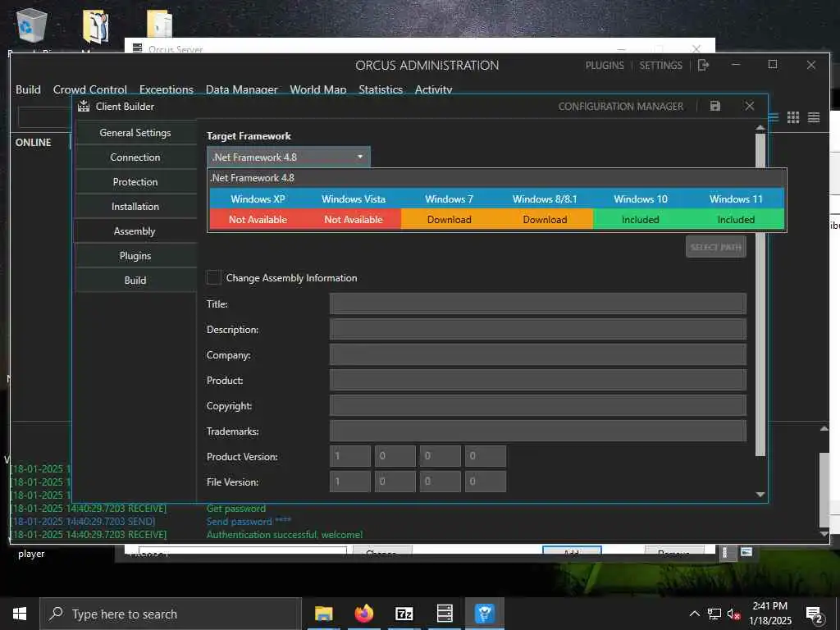Click the ONLINE label
The height and width of the screenshot is (630, 840).
33,143
